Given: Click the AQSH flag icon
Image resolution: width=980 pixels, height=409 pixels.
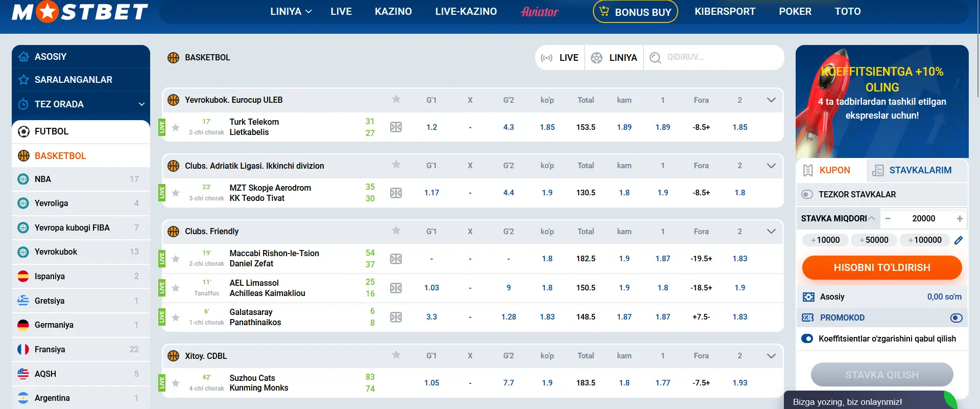Looking at the screenshot, I should point(23,374).
